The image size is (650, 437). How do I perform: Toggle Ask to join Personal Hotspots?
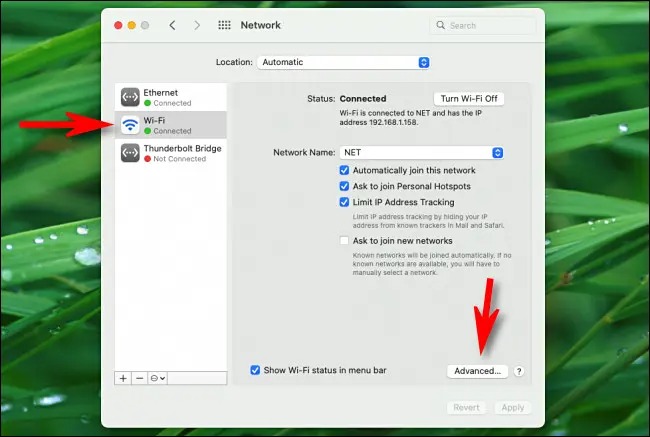pos(344,186)
